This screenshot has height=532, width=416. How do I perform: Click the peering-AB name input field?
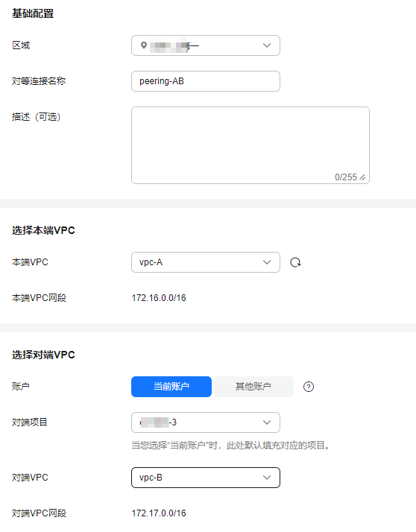tap(206, 81)
